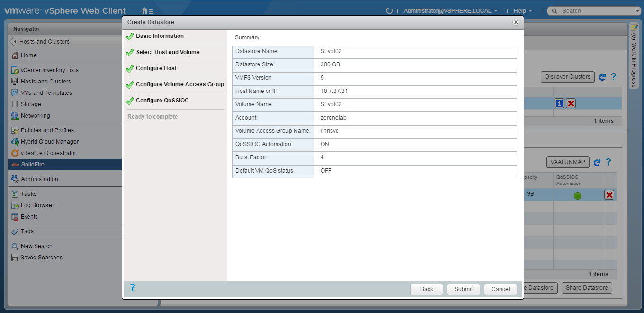The width and height of the screenshot is (644, 313).
Task: Open Saved Searches
Action: click(41, 258)
